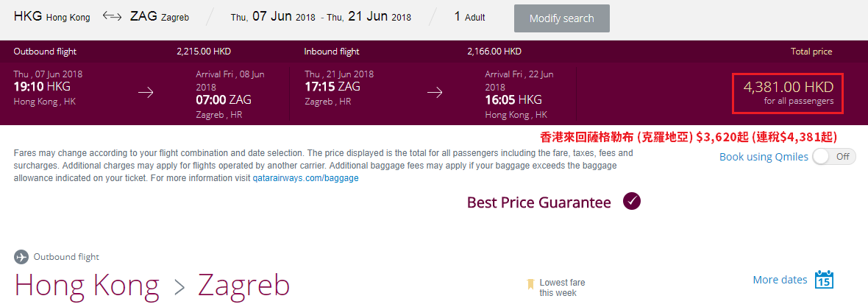Click the airplane icon beside Outbound flight

pyautogui.click(x=21, y=257)
